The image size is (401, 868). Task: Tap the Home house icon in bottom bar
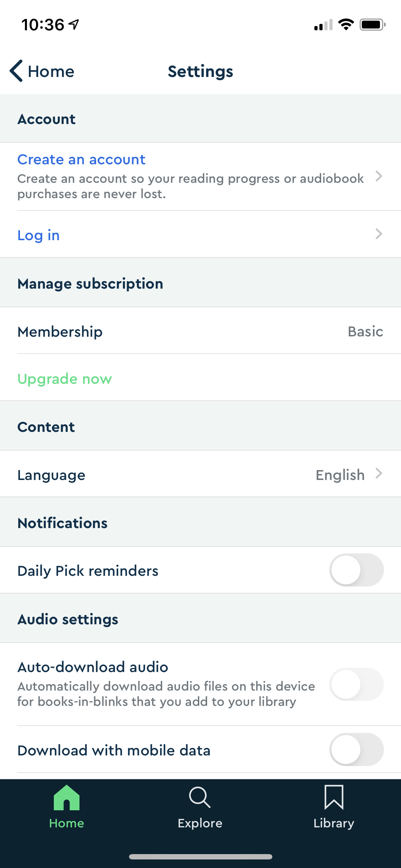[x=67, y=798]
